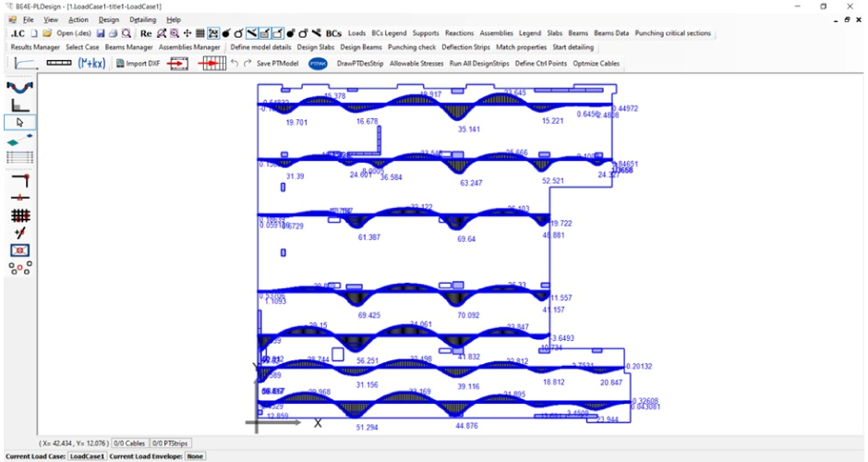Open the Action menu
The height and width of the screenshot is (462, 868).
pyautogui.click(x=78, y=19)
